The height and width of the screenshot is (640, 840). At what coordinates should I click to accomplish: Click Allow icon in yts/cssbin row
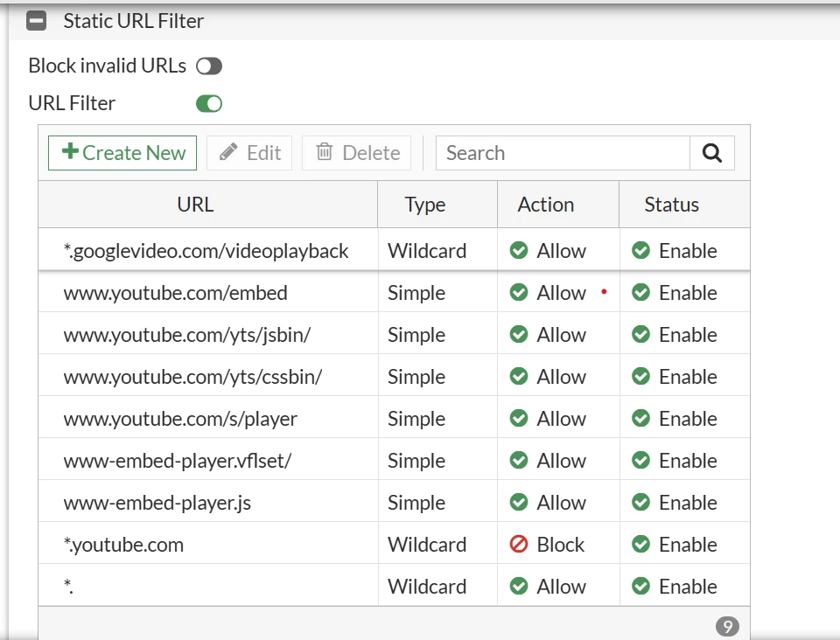(519, 376)
